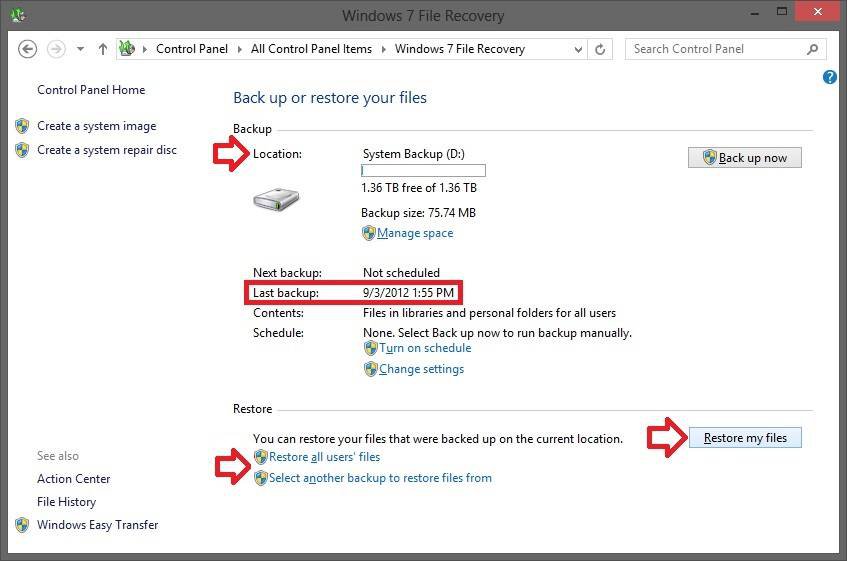This screenshot has height=561, width=847.
Task: Open Control Panel Home
Action: pos(91,90)
